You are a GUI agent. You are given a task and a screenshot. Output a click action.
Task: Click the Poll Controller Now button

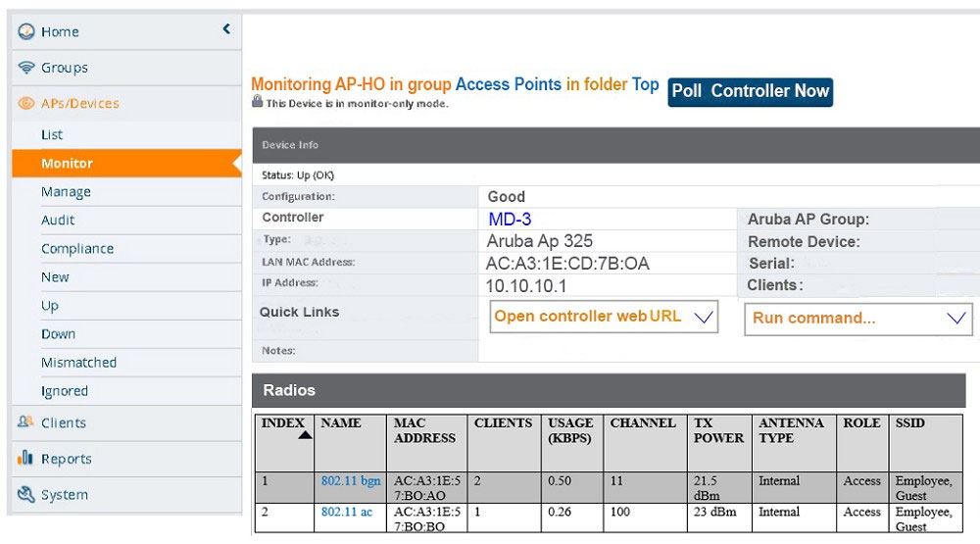750,92
